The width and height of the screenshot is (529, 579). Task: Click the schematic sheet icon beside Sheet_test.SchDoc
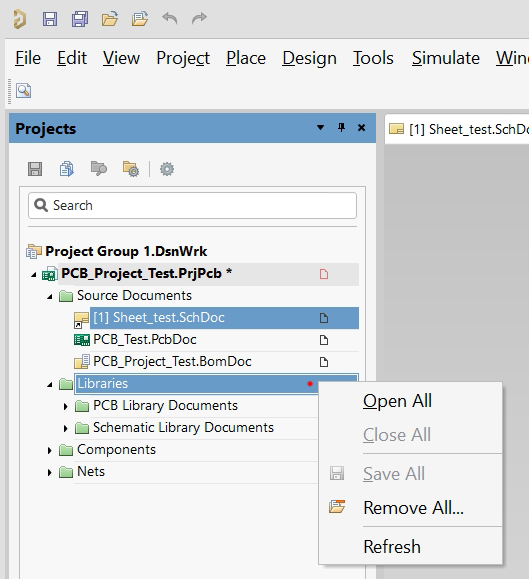[x=81, y=319]
